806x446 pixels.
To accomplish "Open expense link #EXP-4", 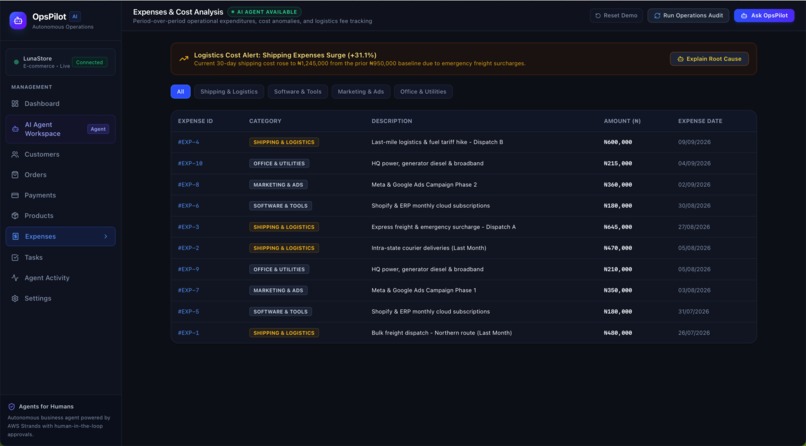I will (x=189, y=142).
